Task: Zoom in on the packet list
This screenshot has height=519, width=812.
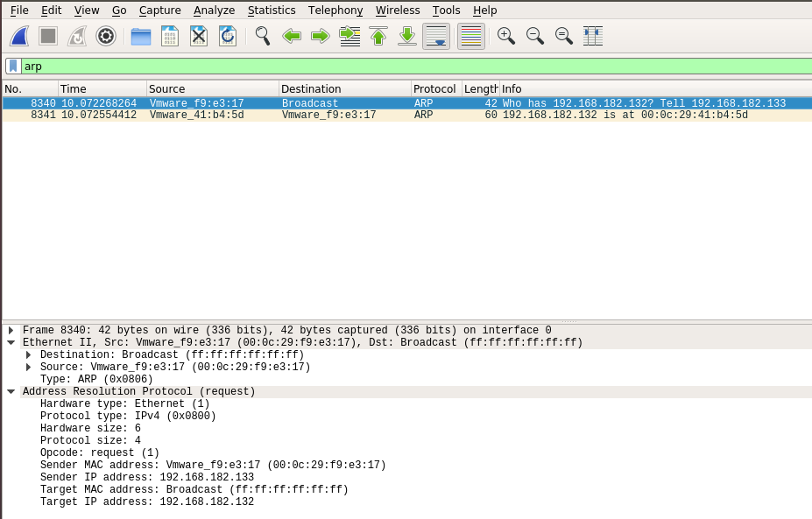Action: (505, 36)
